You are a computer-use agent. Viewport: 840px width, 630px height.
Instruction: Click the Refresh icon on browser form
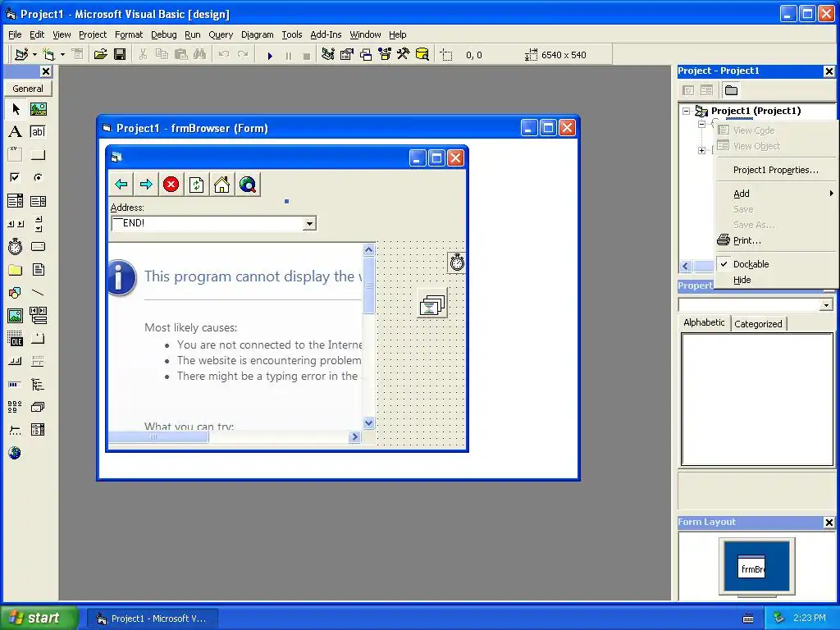click(x=197, y=185)
